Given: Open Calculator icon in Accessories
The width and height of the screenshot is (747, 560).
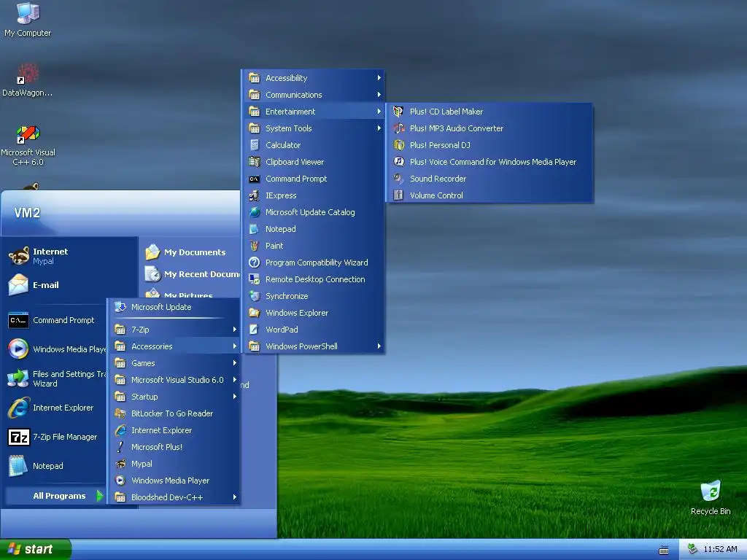Looking at the screenshot, I should click(255, 145).
